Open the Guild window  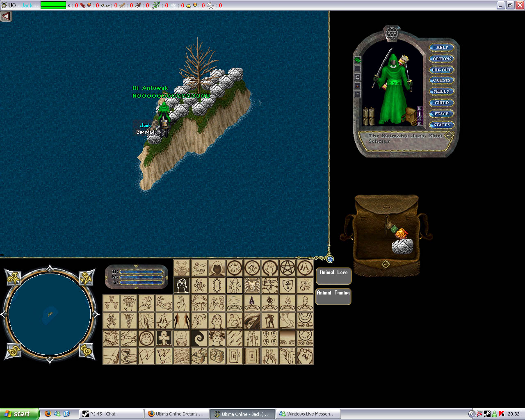tap(442, 103)
